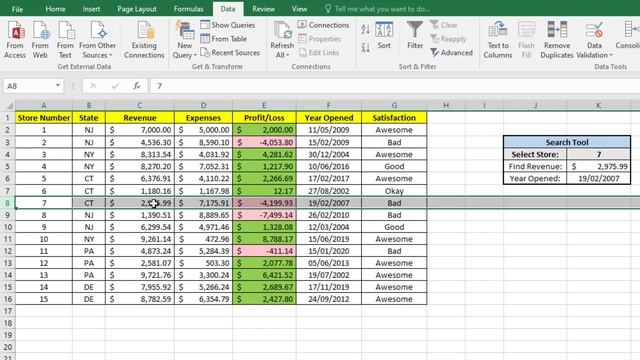Clear the filter
640x360 pixels.
click(x=444, y=25)
